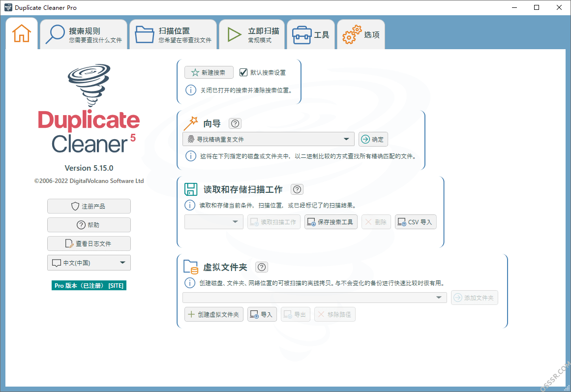Click the 导入 button
571x392 pixels.
[x=262, y=314]
